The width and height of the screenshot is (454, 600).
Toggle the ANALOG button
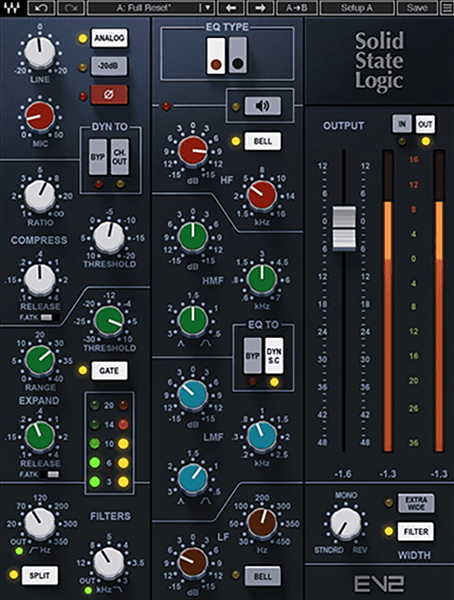pyautogui.click(x=109, y=38)
